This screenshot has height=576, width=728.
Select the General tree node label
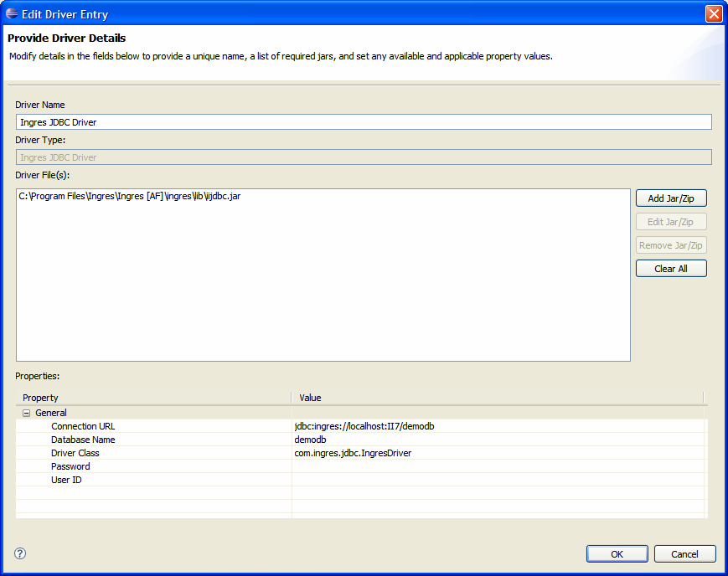pos(51,413)
